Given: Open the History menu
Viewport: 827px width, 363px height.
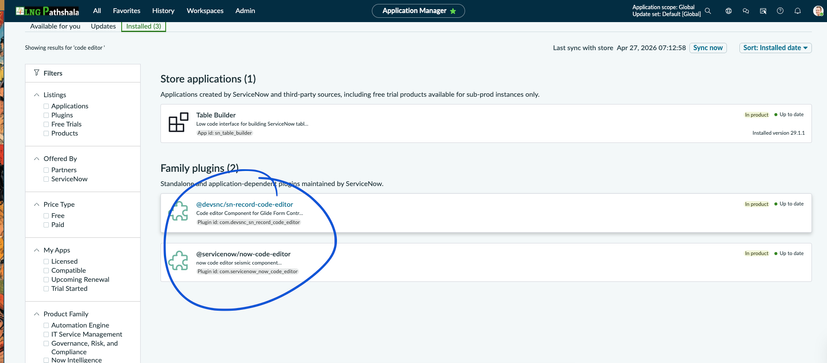Looking at the screenshot, I should [x=163, y=11].
